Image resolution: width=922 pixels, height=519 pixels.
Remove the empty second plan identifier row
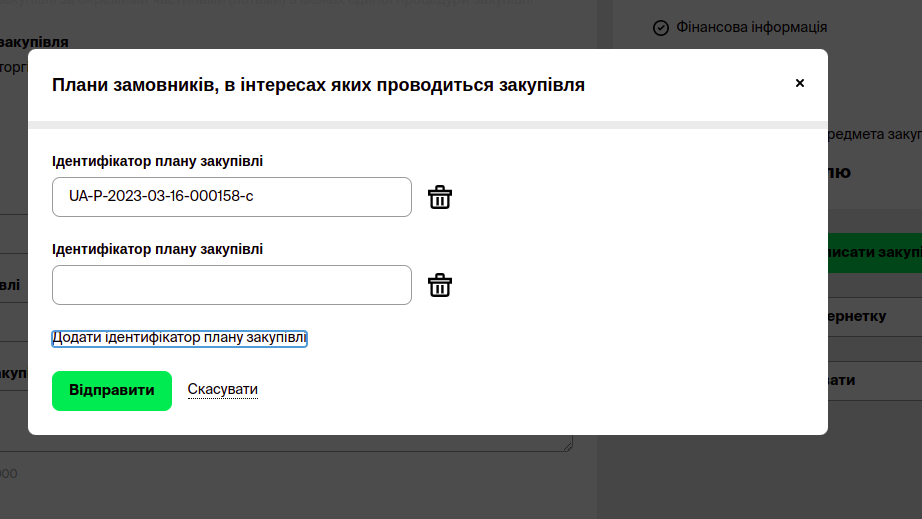coord(440,285)
